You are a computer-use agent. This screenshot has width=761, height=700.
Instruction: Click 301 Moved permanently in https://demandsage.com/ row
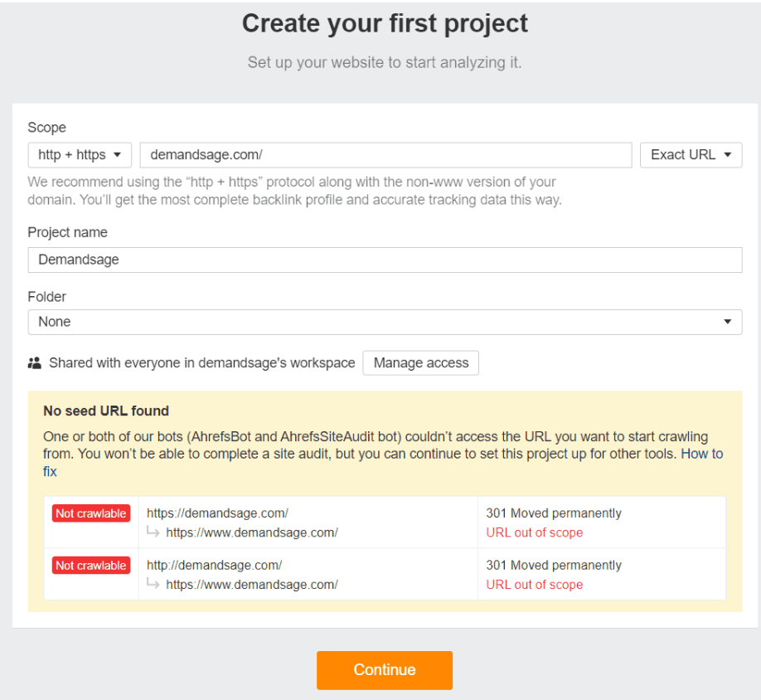coord(554,513)
